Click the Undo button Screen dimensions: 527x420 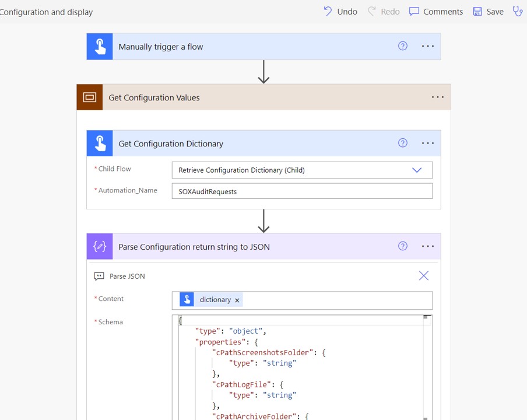tap(340, 12)
